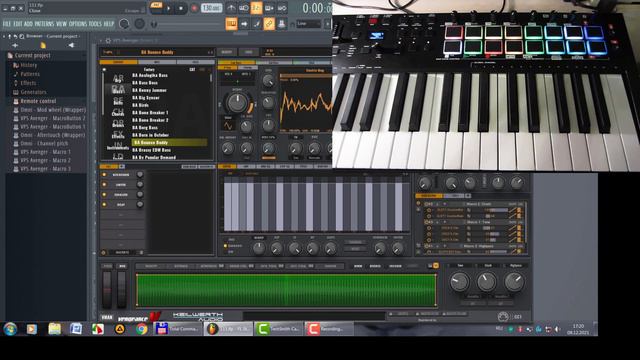Open Google Chrome from the taskbar

(141, 329)
